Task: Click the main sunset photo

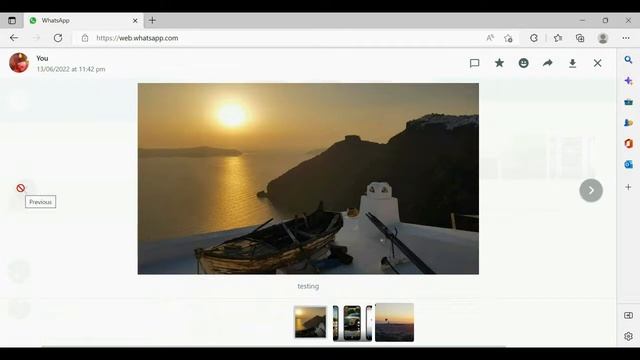Action: pos(308,179)
